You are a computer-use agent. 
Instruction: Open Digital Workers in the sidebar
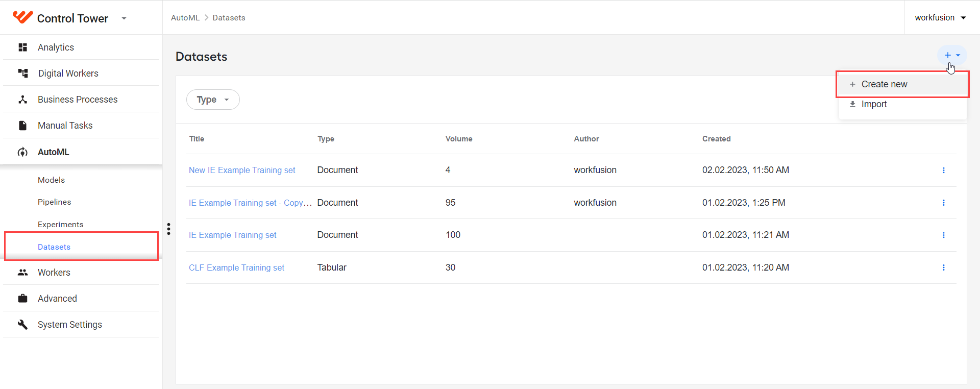pos(81,74)
